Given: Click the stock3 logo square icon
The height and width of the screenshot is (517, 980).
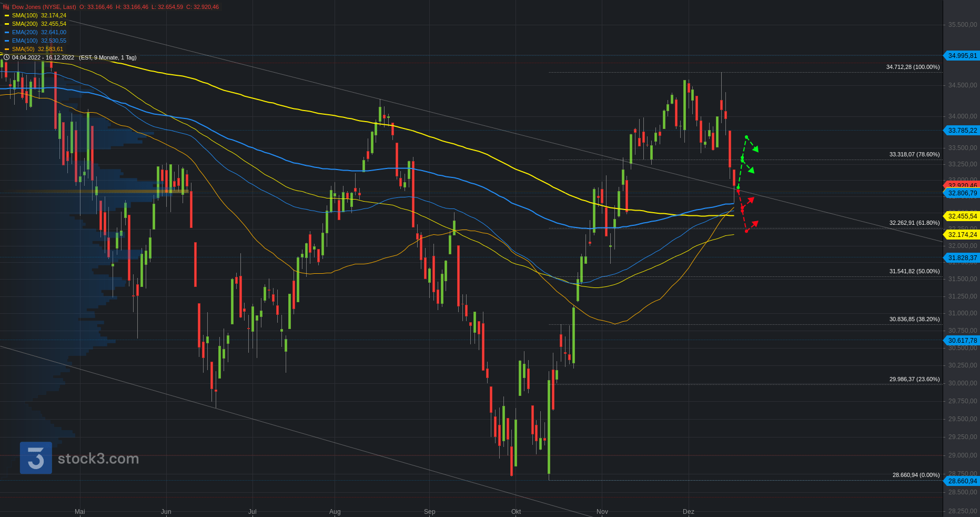Looking at the screenshot, I should [x=36, y=458].
